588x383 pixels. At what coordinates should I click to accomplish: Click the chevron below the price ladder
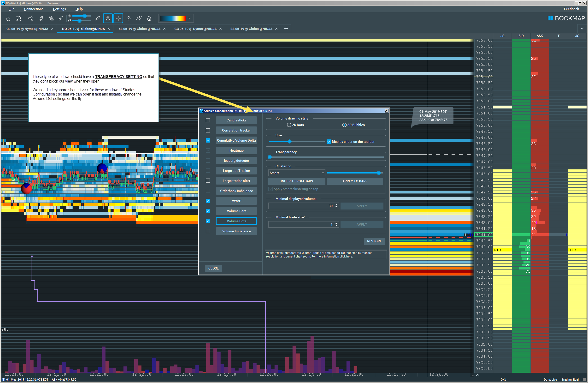coord(477,375)
